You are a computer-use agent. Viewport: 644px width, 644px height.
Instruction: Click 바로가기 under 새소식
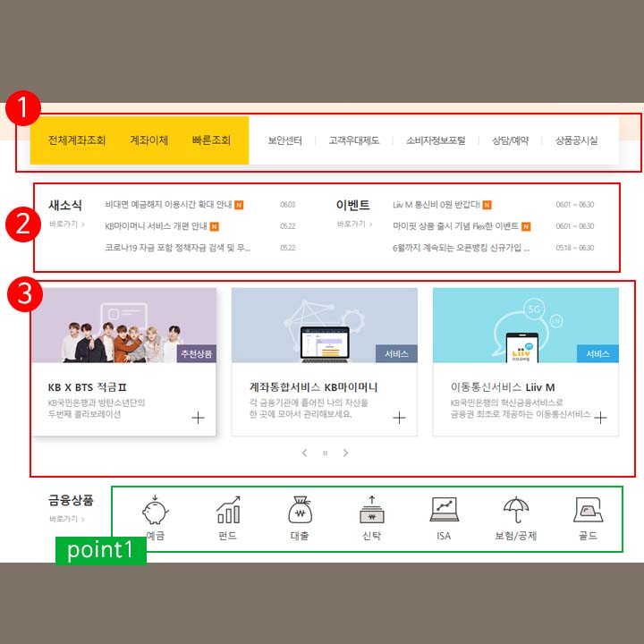pyautogui.click(x=67, y=225)
